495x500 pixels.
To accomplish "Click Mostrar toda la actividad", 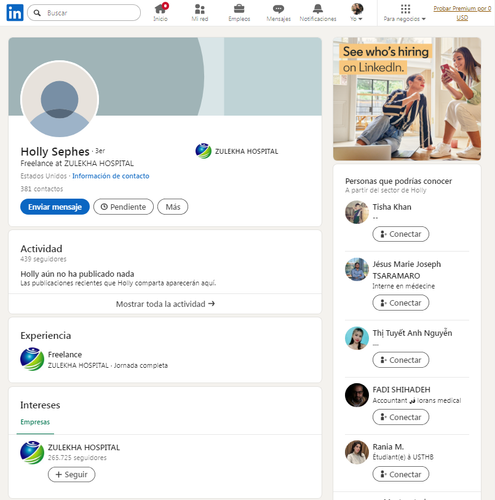I will pyautogui.click(x=165, y=304).
